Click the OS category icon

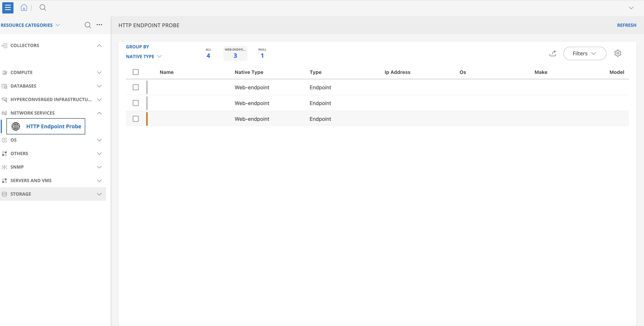[4, 140]
